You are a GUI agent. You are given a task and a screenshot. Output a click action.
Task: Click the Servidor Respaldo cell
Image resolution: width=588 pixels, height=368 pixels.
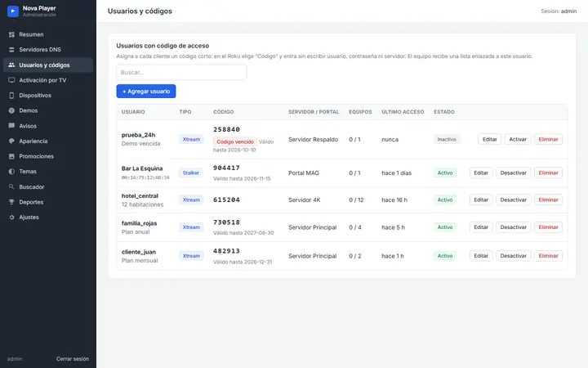point(313,139)
